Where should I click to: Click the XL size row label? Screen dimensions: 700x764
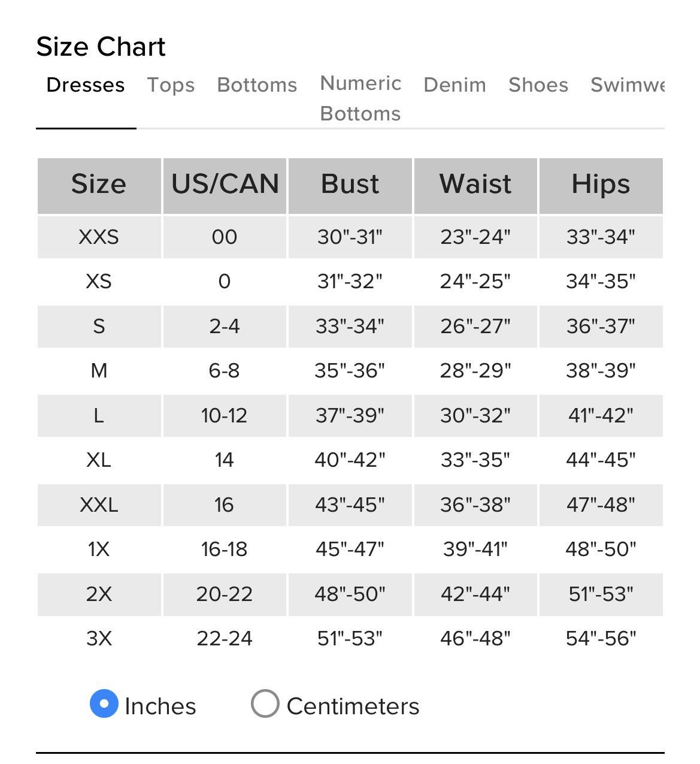[99, 460]
